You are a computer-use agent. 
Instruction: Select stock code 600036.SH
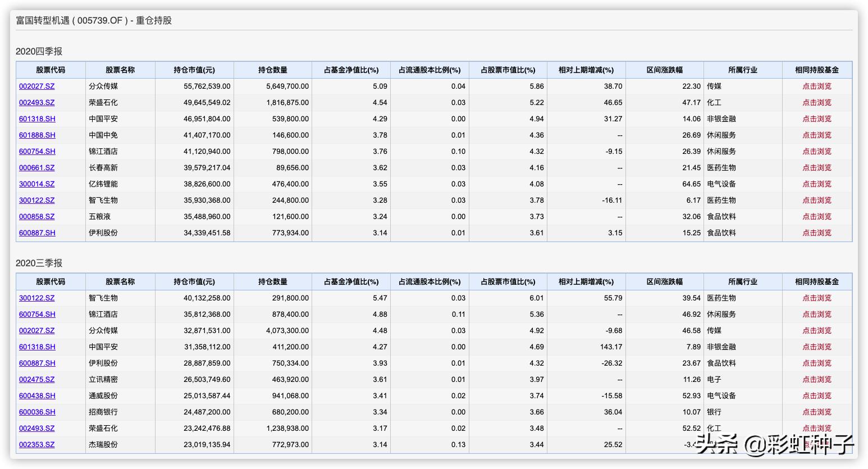37,412
